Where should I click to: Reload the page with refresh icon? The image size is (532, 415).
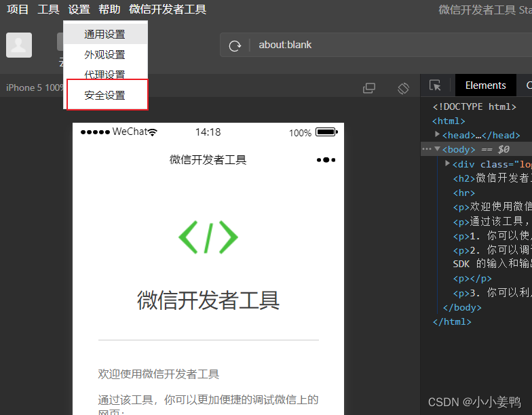click(235, 45)
